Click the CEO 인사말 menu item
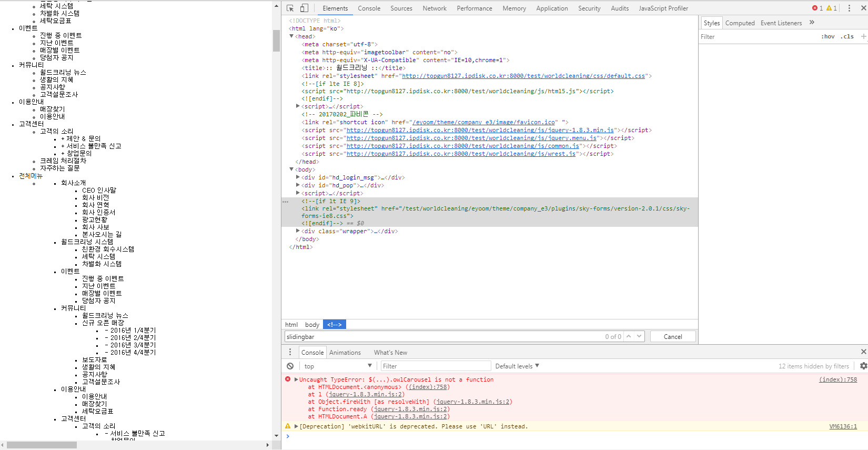This screenshot has width=868, height=450. (99, 190)
